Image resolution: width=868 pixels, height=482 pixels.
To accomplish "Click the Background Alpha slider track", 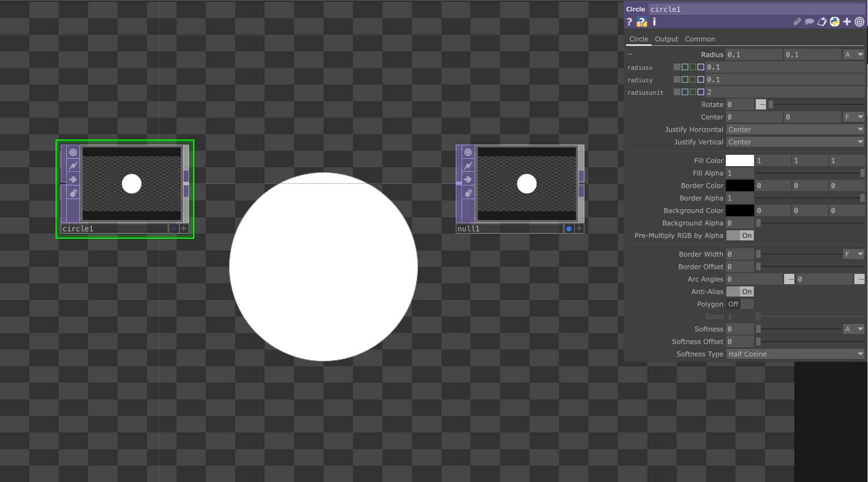I will pos(810,223).
